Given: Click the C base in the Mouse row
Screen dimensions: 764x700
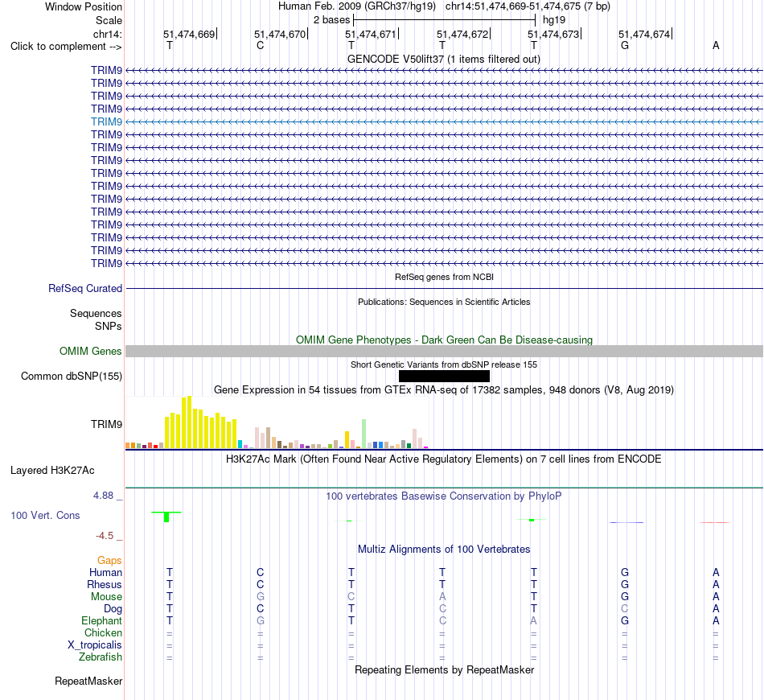Looking at the screenshot, I should [x=351, y=597].
